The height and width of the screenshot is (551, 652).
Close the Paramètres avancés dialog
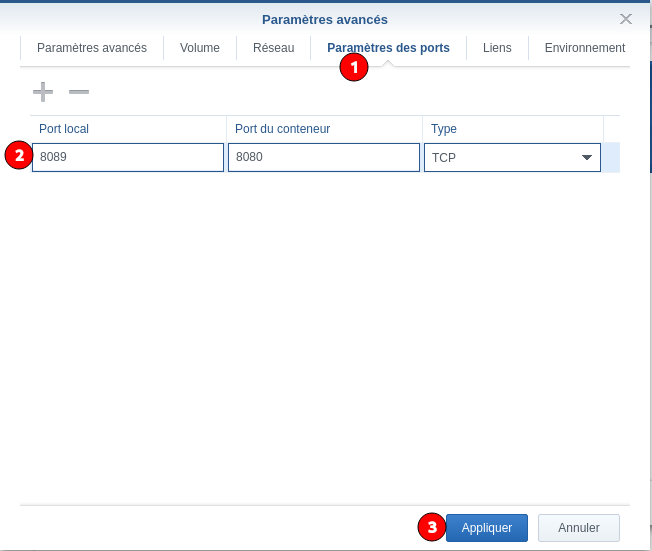(x=626, y=19)
